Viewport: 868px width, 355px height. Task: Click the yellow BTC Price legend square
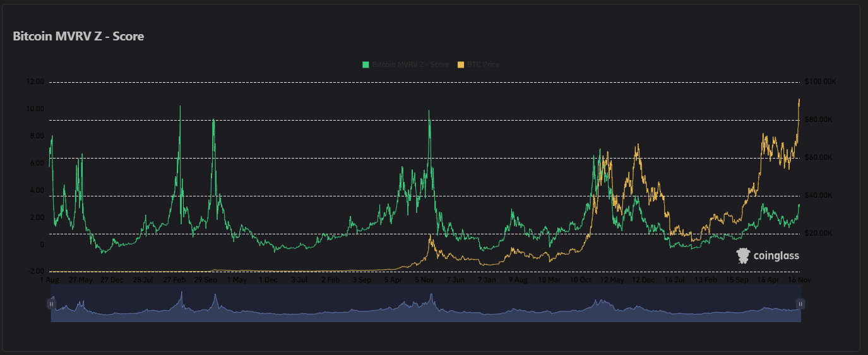[x=460, y=64]
